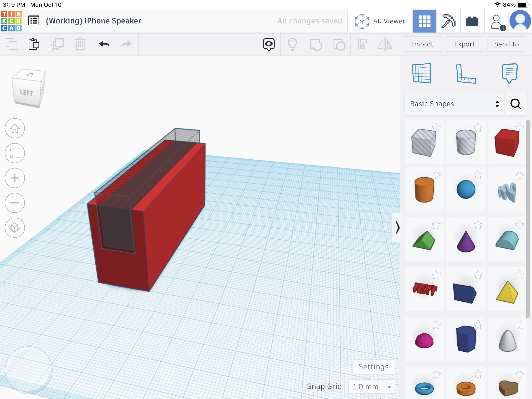The width and height of the screenshot is (532, 399).
Task: Select the purple Cone shape
Action: [466, 241]
